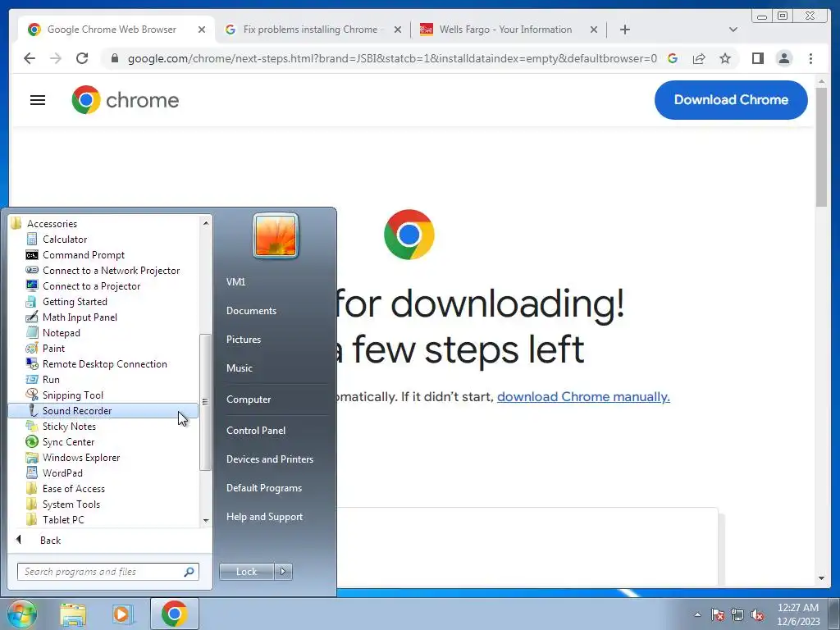Open Chrome profile avatar button
Viewport: 840px width, 630px height.
783,58
